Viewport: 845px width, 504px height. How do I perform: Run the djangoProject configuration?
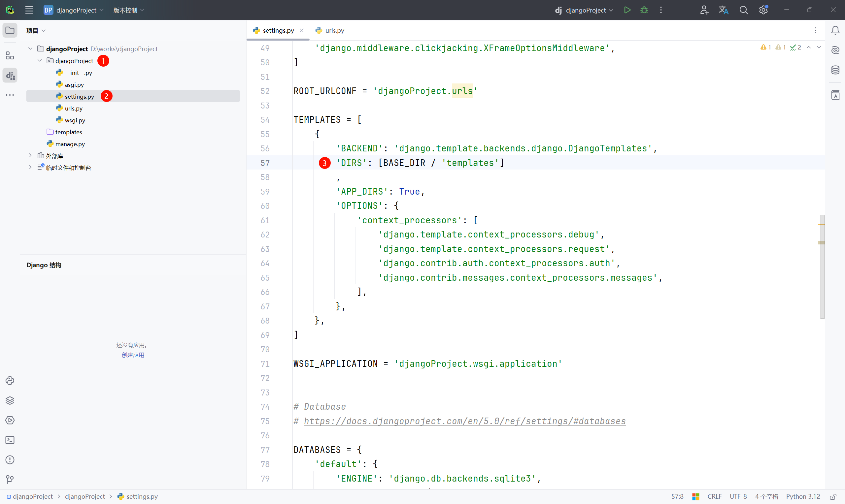pyautogui.click(x=627, y=10)
